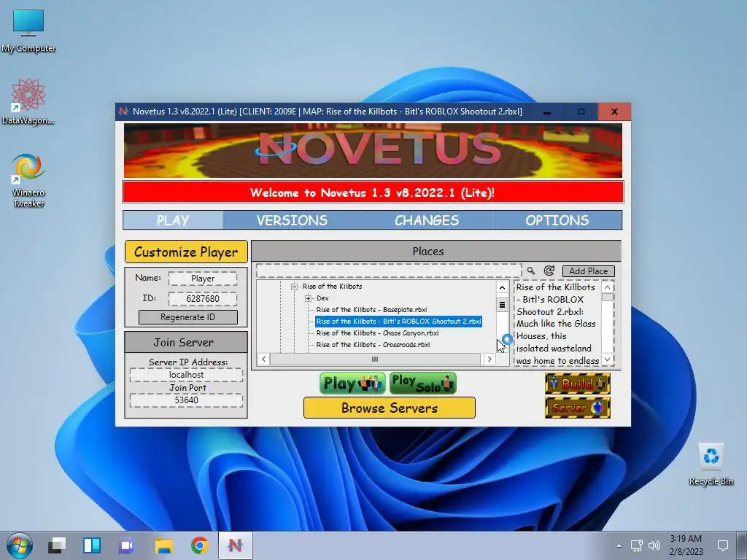The width and height of the screenshot is (747, 560).
Task: Select the DataWagon desktop shortcut
Action: click(x=28, y=102)
